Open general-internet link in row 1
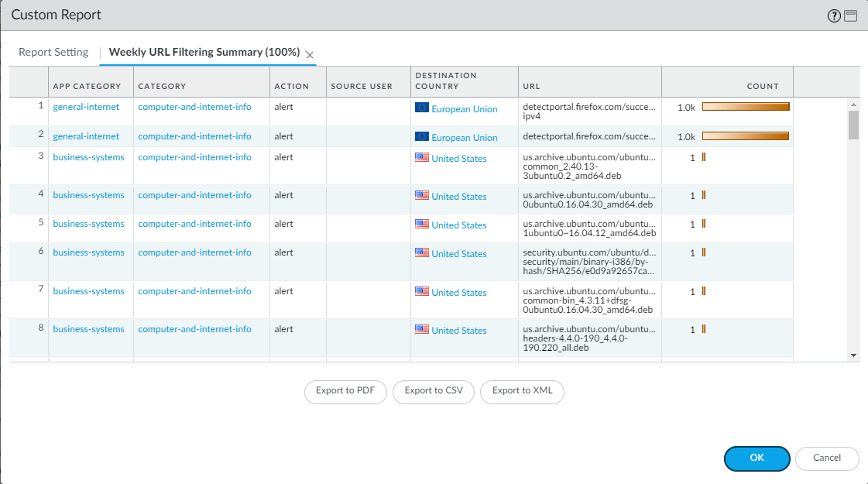Viewport: 868px width, 484px height. 86,107
